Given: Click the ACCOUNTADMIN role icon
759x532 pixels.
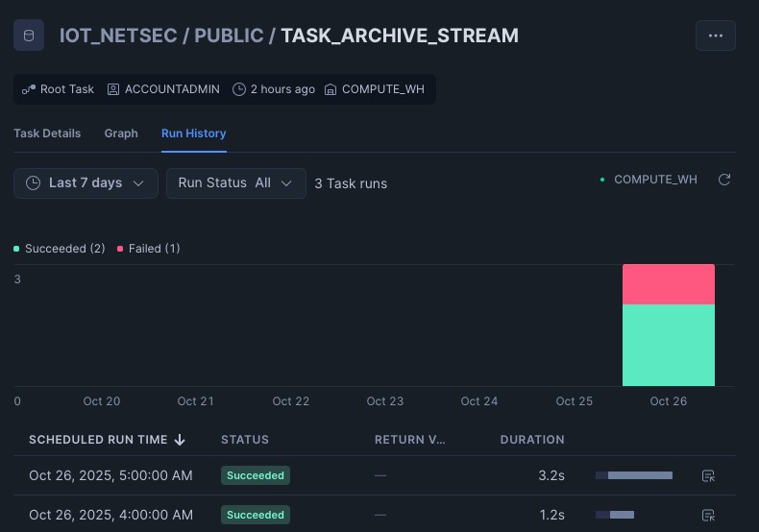Looking at the screenshot, I should point(113,89).
